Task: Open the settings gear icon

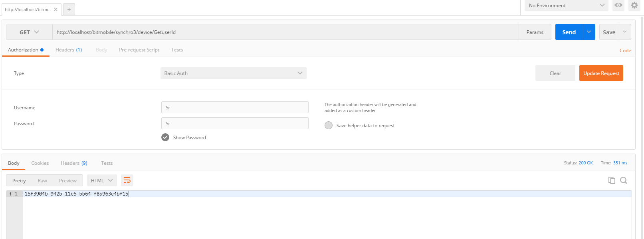Action: tap(634, 5)
